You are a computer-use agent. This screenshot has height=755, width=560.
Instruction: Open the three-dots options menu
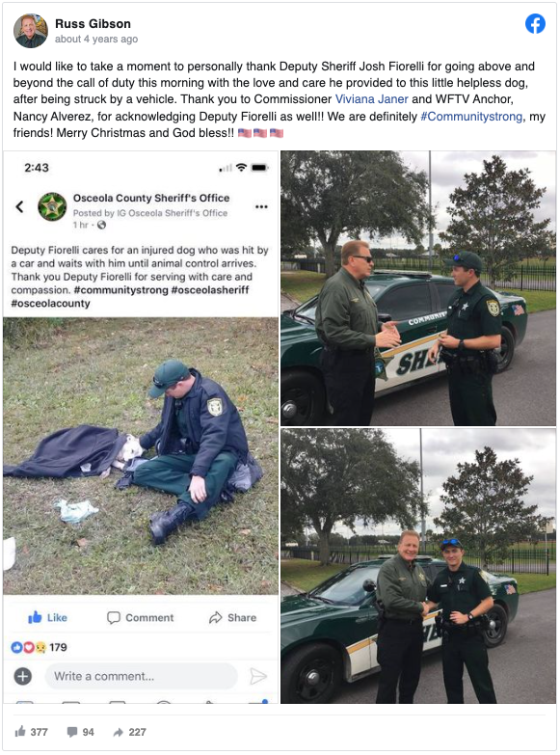(261, 206)
